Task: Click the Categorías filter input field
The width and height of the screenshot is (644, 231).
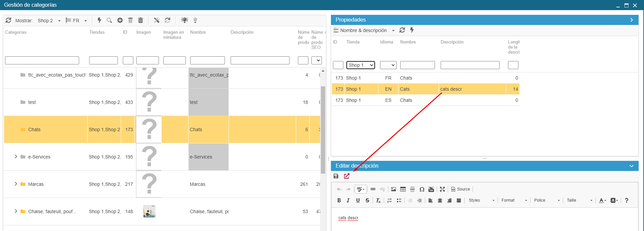Action: click(42, 60)
